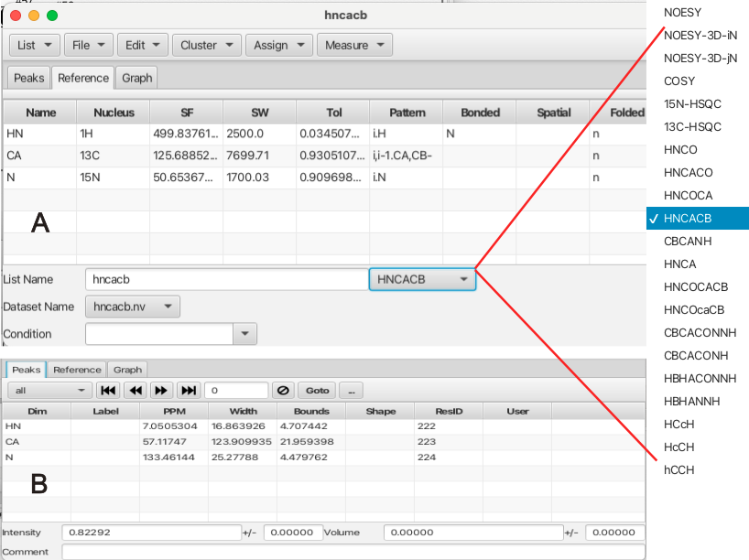Image resolution: width=749 pixels, height=560 pixels.
Task: Open the Condition combo box arrow
Action: point(244,334)
